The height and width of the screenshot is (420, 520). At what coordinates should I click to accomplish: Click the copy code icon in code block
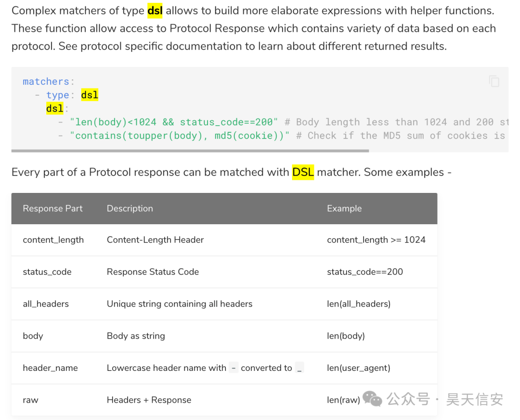[494, 81]
